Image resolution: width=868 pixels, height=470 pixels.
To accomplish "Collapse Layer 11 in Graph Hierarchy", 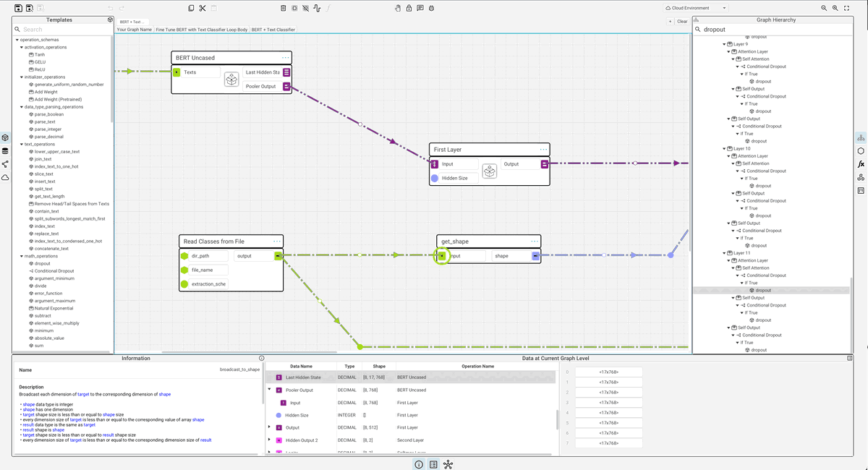I will point(724,253).
